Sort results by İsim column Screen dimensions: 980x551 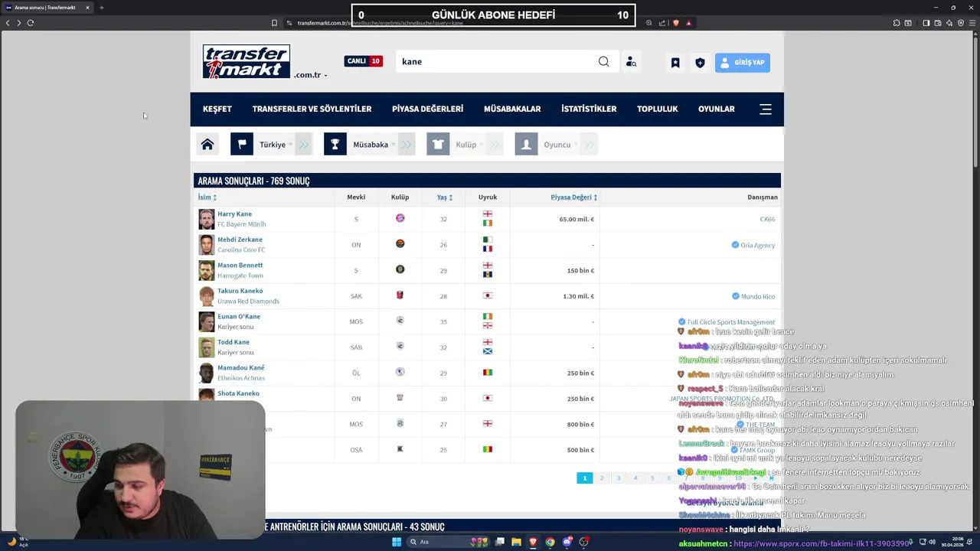tap(207, 197)
